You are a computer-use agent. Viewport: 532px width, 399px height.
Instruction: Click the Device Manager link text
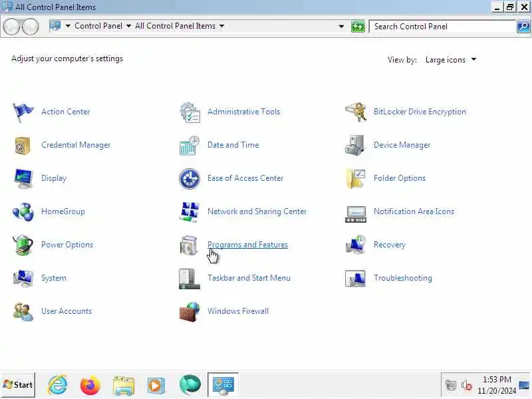pos(402,145)
